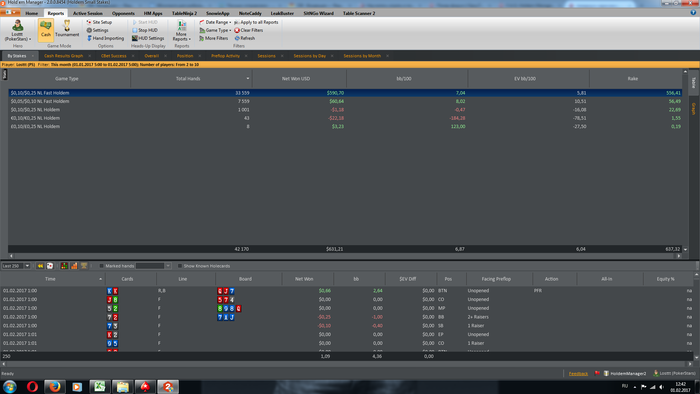Open the Game Type filter dropdown
700x394 pixels.
(215, 30)
